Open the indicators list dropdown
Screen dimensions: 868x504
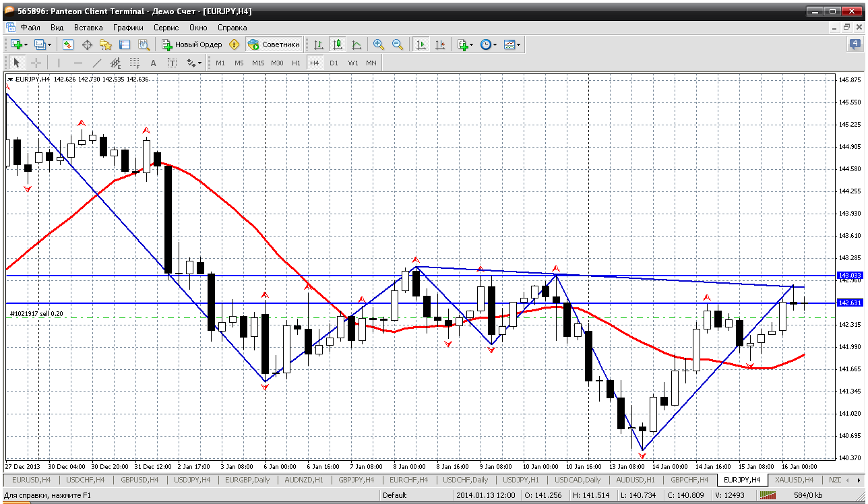tap(465, 44)
